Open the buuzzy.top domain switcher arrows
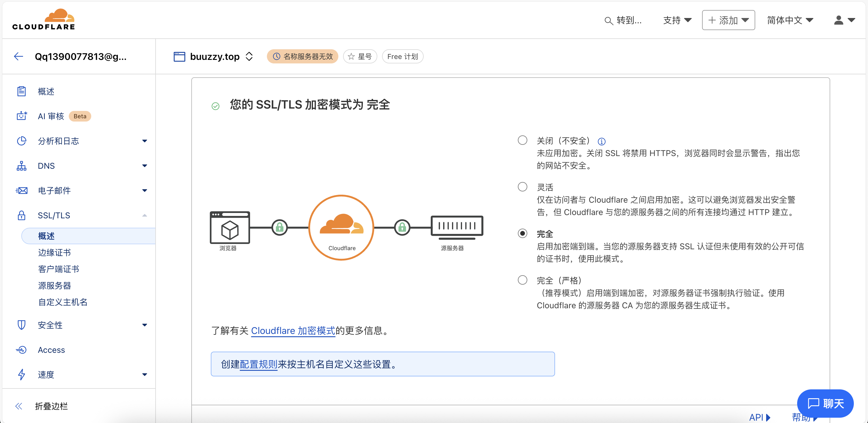The image size is (868, 423). click(x=249, y=57)
